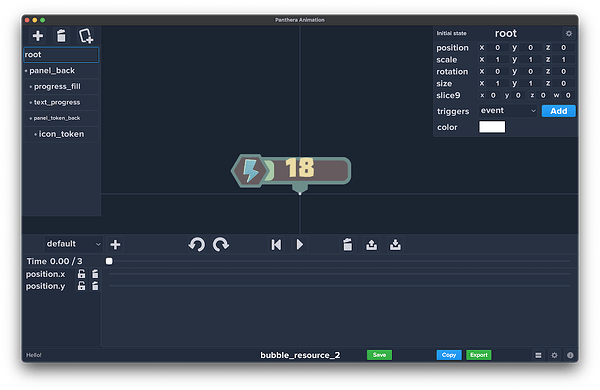Play the animation

pyautogui.click(x=300, y=245)
